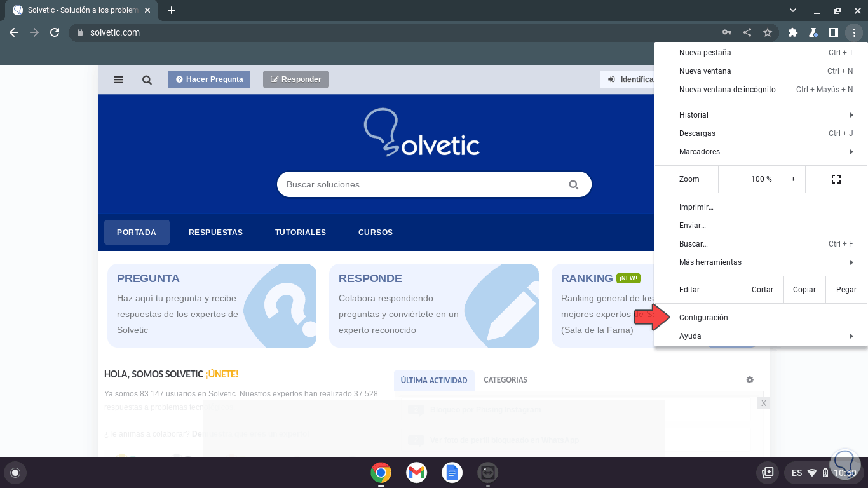Expand the Historial submenu
Image resolution: width=868 pixels, height=488 pixels.
click(761, 115)
